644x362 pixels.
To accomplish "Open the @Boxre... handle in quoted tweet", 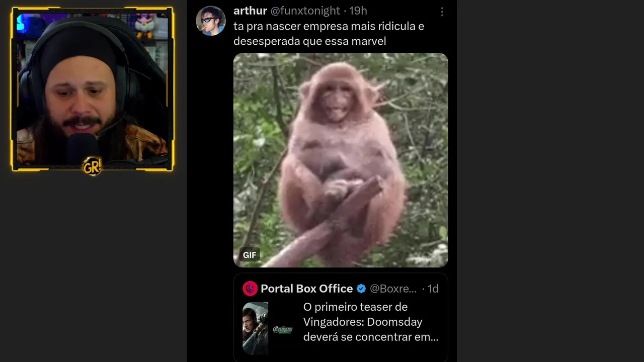I will (393, 289).
